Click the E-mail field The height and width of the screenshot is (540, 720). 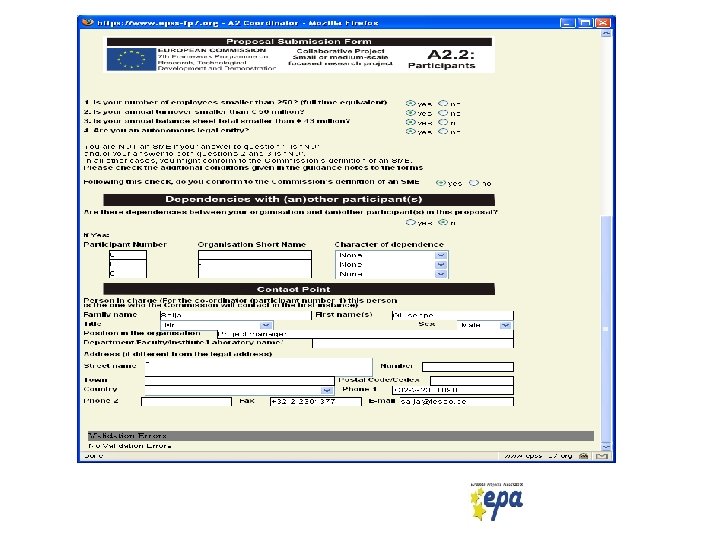[x=456, y=401]
